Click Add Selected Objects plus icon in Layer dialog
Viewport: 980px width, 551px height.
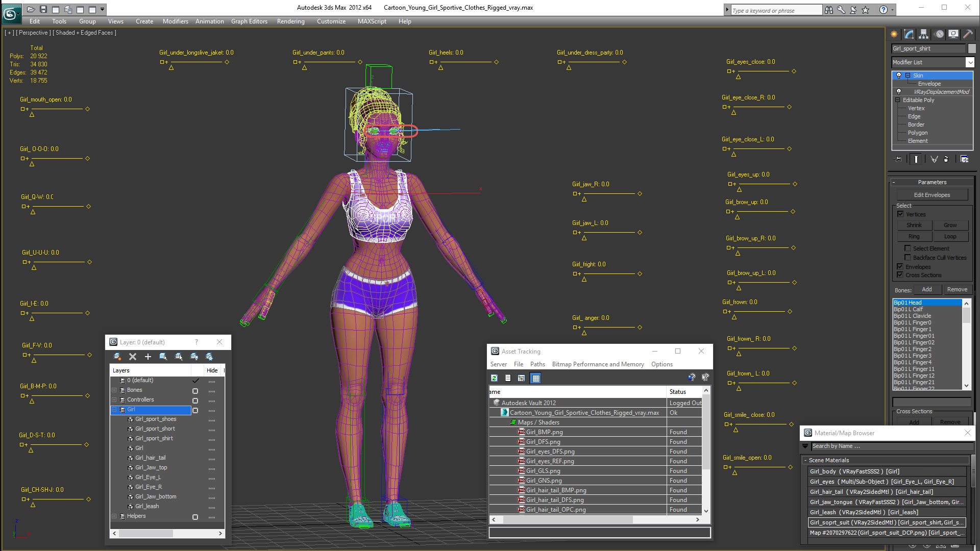tap(148, 357)
